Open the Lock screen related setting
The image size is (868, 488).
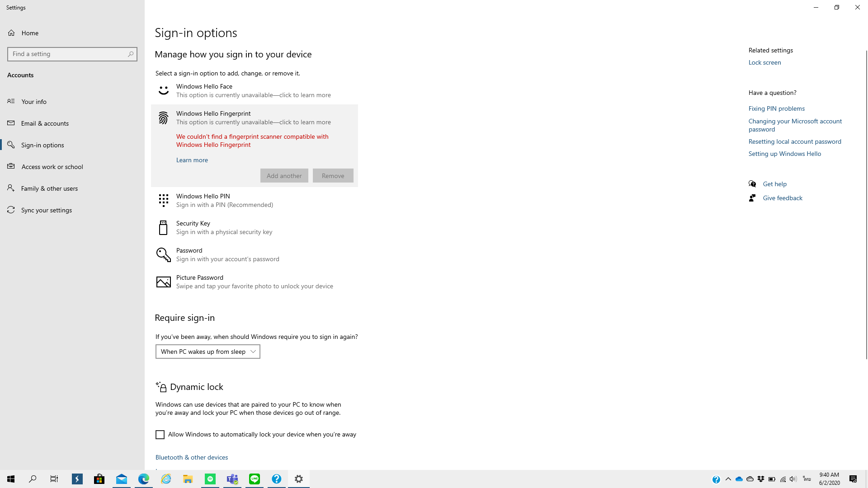pyautogui.click(x=765, y=62)
